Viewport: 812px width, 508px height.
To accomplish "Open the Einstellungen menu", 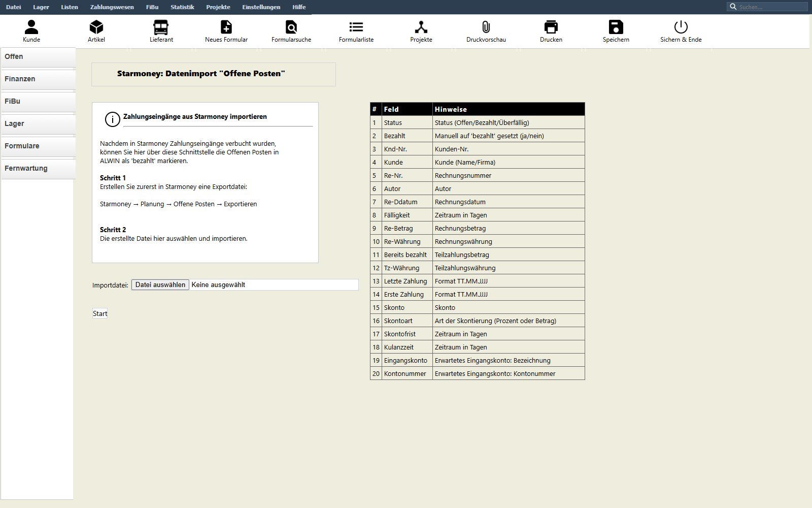I will click(x=261, y=7).
